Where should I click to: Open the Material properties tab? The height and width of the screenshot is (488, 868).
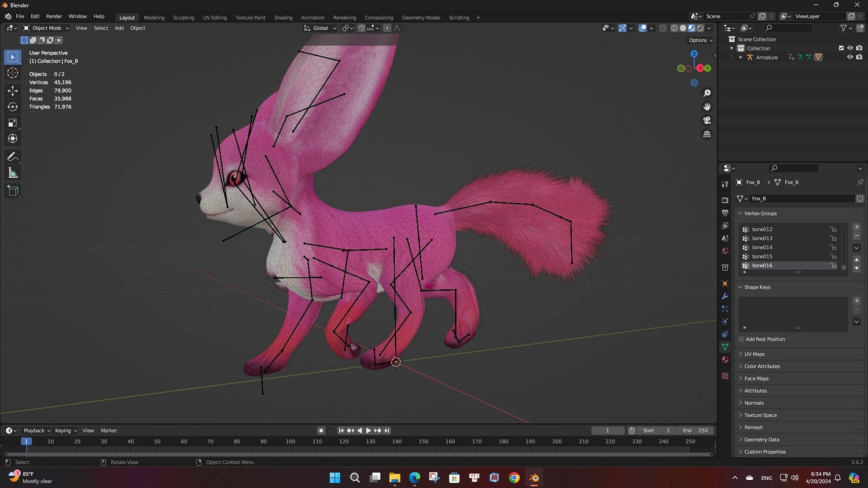pos(725,359)
